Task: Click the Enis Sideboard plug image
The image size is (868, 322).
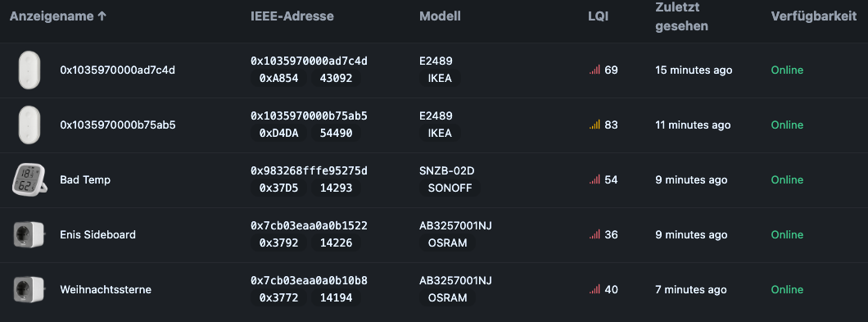Action: click(x=29, y=234)
